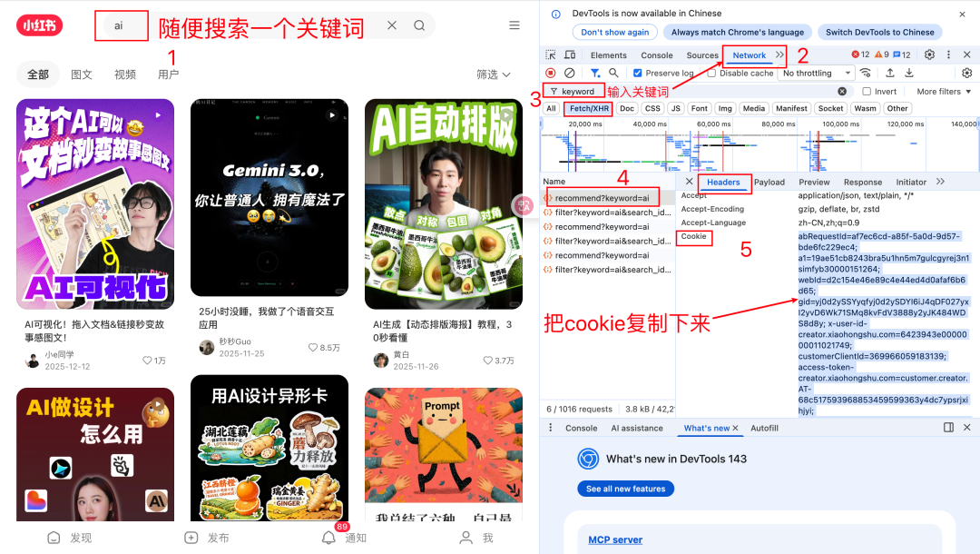The height and width of the screenshot is (554, 980).
Task: Select the Socket request type filter
Action: click(830, 108)
